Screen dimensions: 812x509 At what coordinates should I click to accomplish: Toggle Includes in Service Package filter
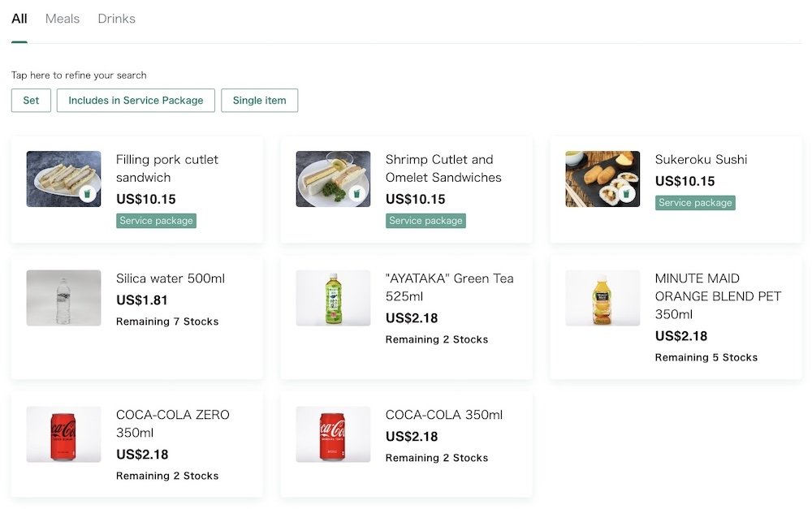[x=136, y=101]
